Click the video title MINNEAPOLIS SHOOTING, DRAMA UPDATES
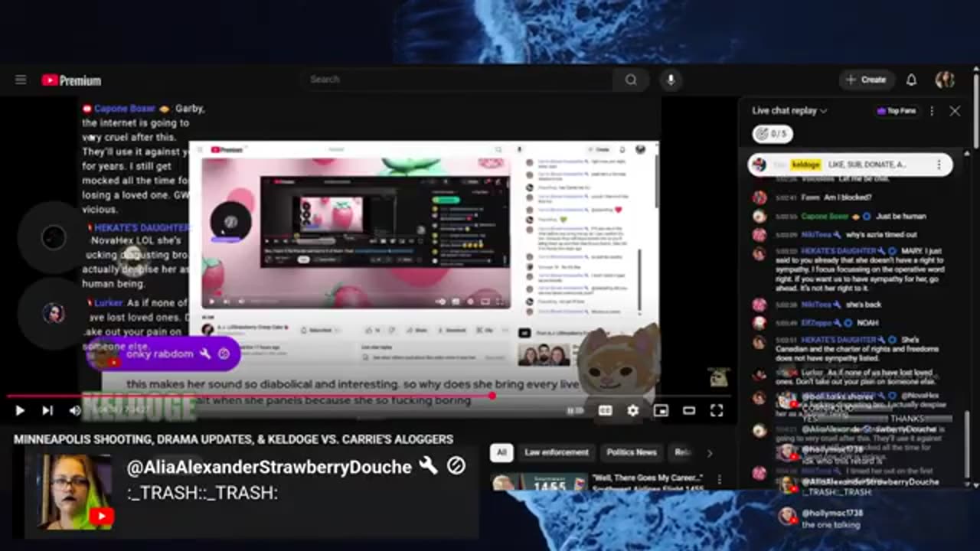The image size is (980, 551). pyautogui.click(x=233, y=439)
